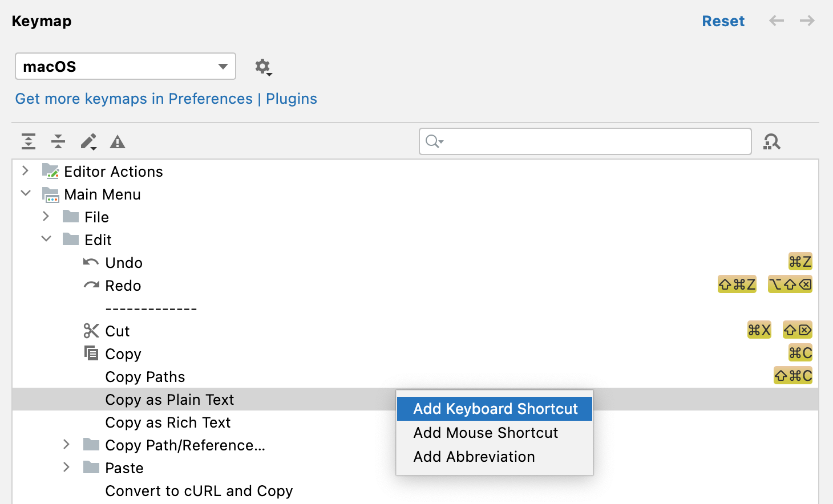Focus the keymap search field
833x504 pixels.
point(593,141)
